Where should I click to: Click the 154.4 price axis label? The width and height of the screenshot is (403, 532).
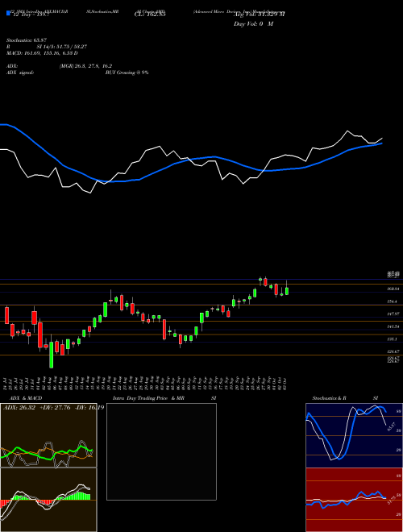pos(393,301)
